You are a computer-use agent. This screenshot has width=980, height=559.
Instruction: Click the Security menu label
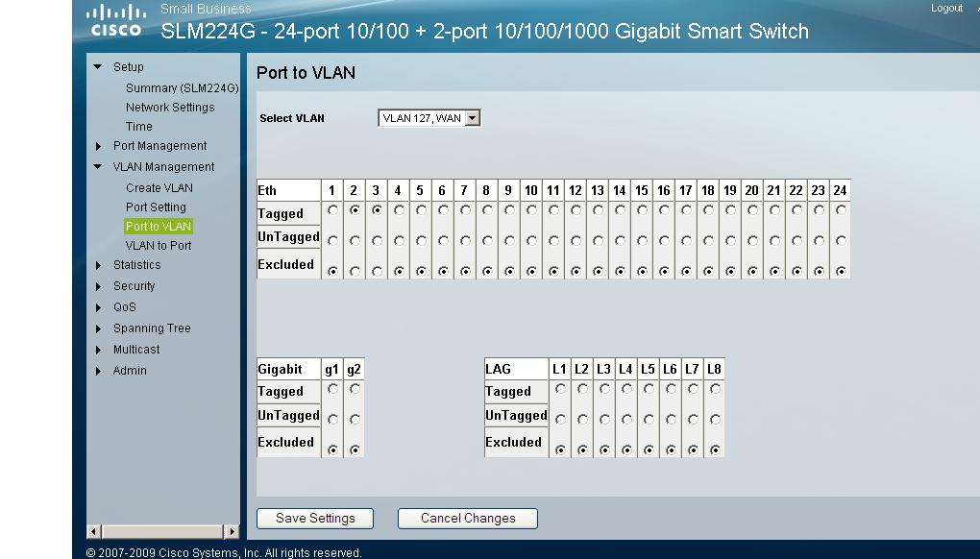coord(134,286)
